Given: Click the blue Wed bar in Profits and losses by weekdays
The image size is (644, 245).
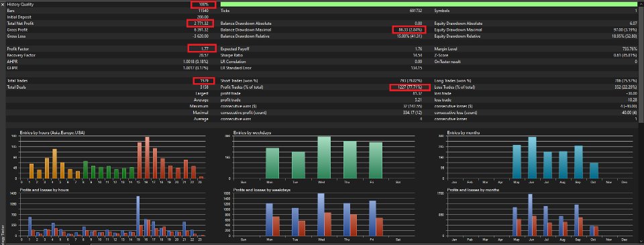Looking at the screenshot, I should 321,215.
